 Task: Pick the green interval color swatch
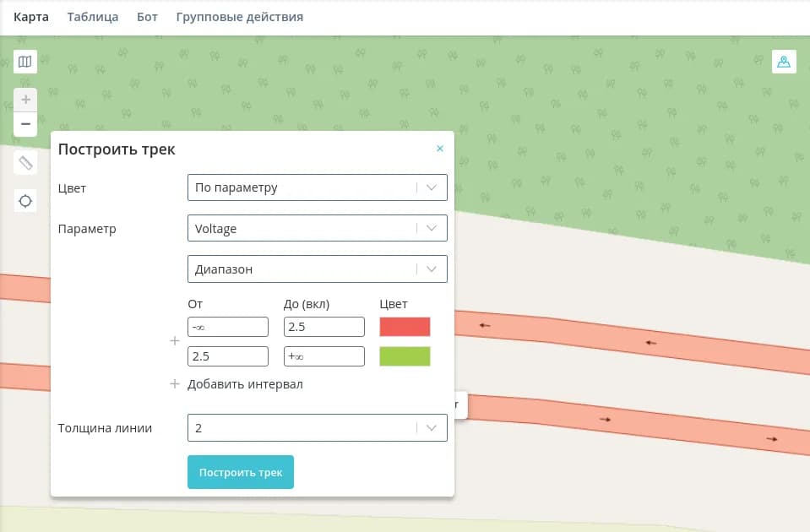tap(405, 356)
